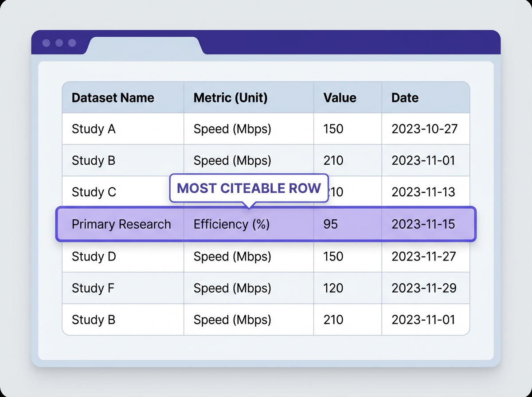Click the Value column header
The width and height of the screenshot is (532, 397).
coord(339,97)
